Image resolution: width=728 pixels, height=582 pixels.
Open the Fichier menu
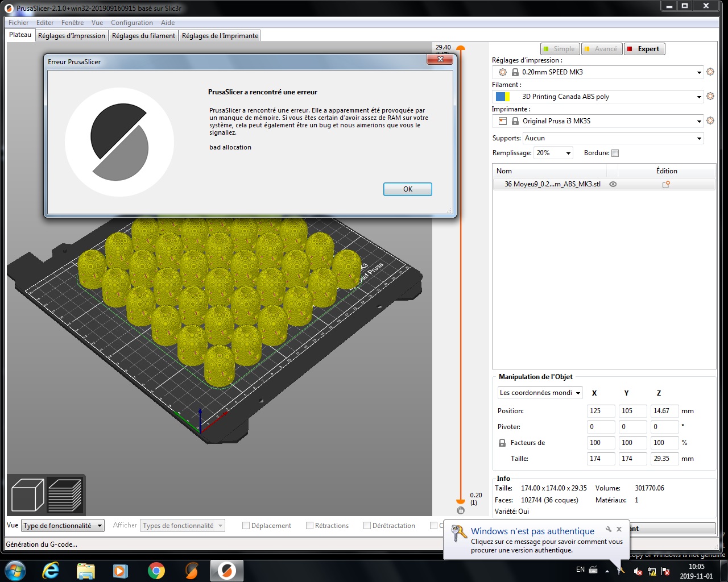point(18,23)
